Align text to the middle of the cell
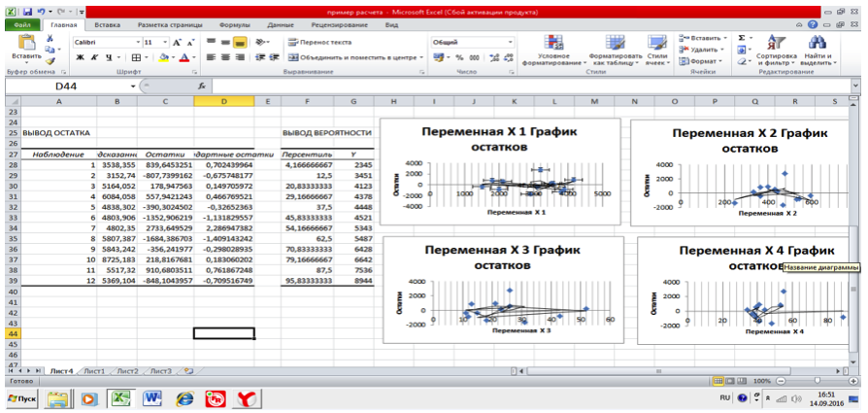Image resolution: width=868 pixels, height=413 pixels. tap(224, 43)
